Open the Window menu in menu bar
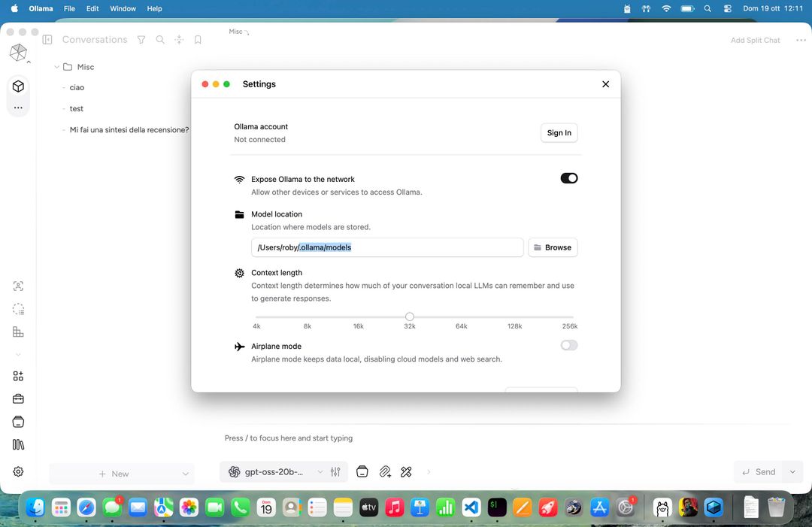The width and height of the screenshot is (812, 527). click(x=123, y=8)
